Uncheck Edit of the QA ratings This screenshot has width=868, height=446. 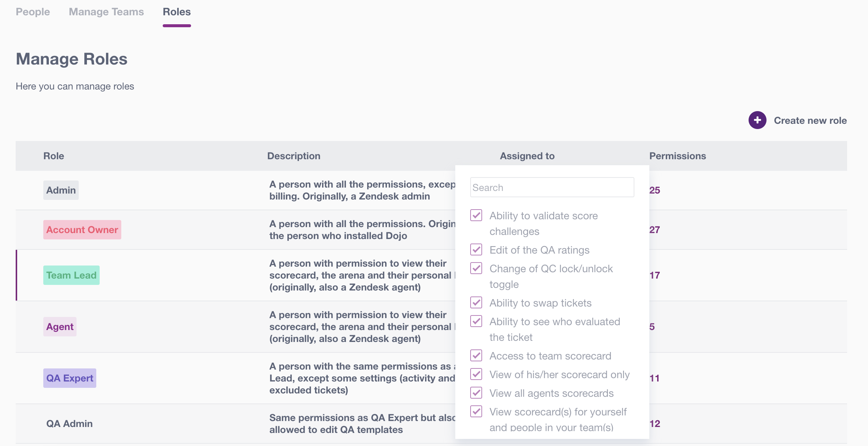point(476,249)
